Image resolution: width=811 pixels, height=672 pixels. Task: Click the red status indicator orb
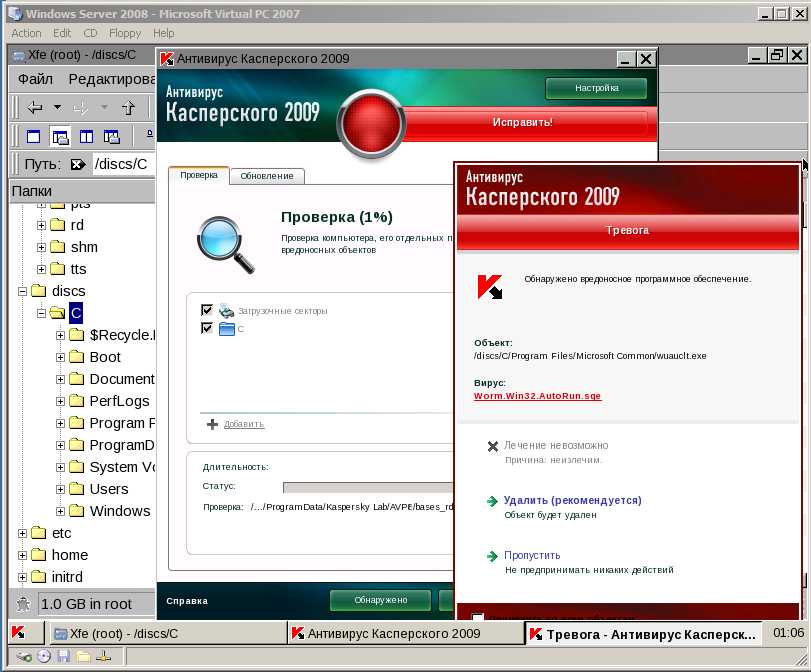[x=371, y=124]
